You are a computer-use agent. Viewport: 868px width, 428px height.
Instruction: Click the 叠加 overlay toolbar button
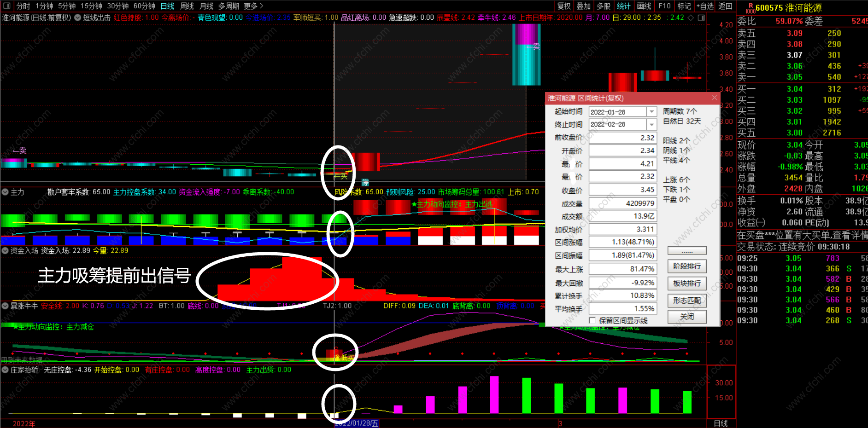click(584, 6)
